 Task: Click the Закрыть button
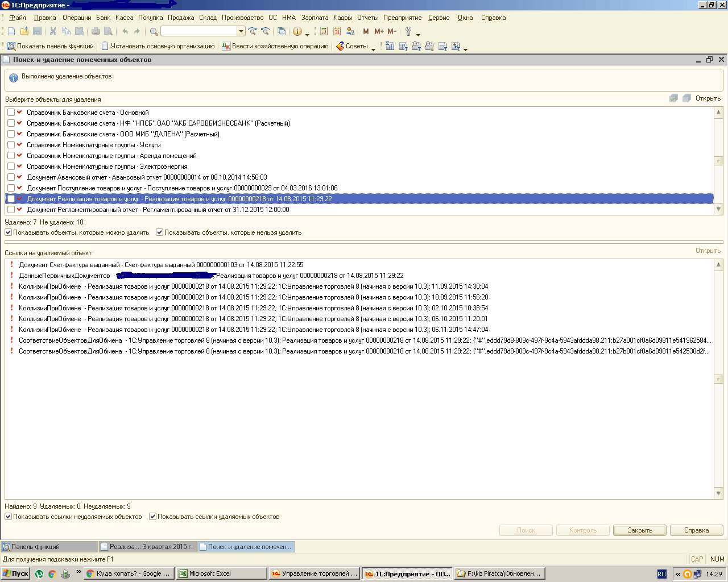[640, 530]
